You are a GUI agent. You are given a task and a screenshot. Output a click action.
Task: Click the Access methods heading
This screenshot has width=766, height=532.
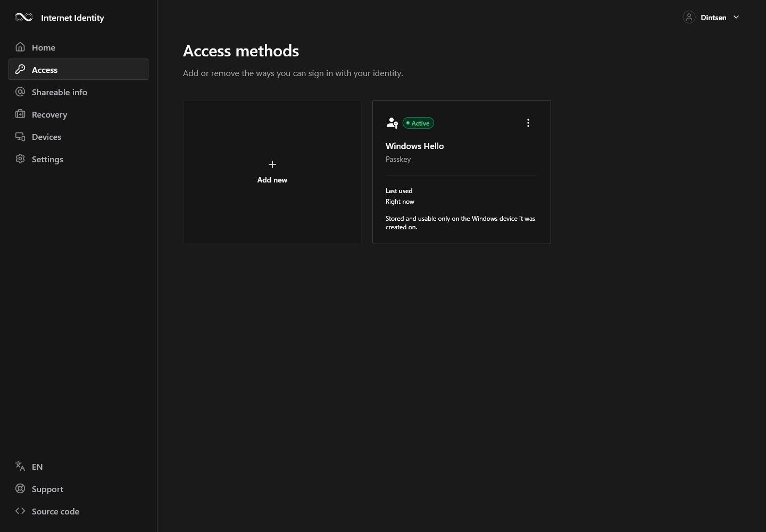click(241, 51)
